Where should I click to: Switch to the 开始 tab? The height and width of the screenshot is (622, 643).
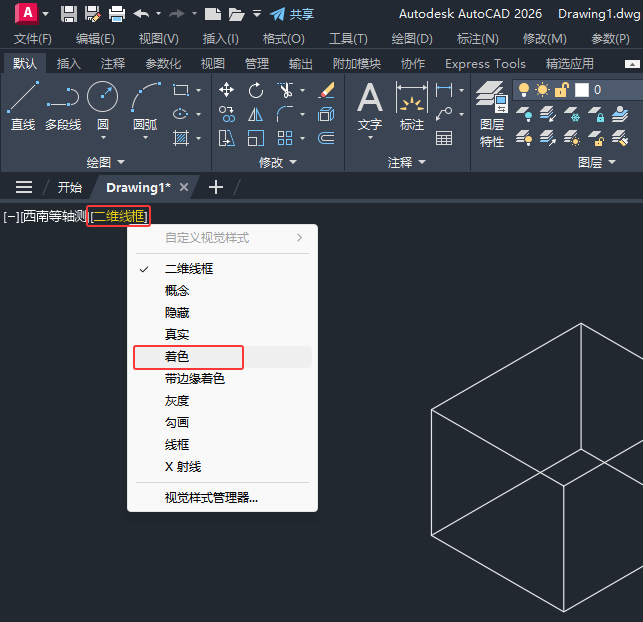click(x=70, y=187)
